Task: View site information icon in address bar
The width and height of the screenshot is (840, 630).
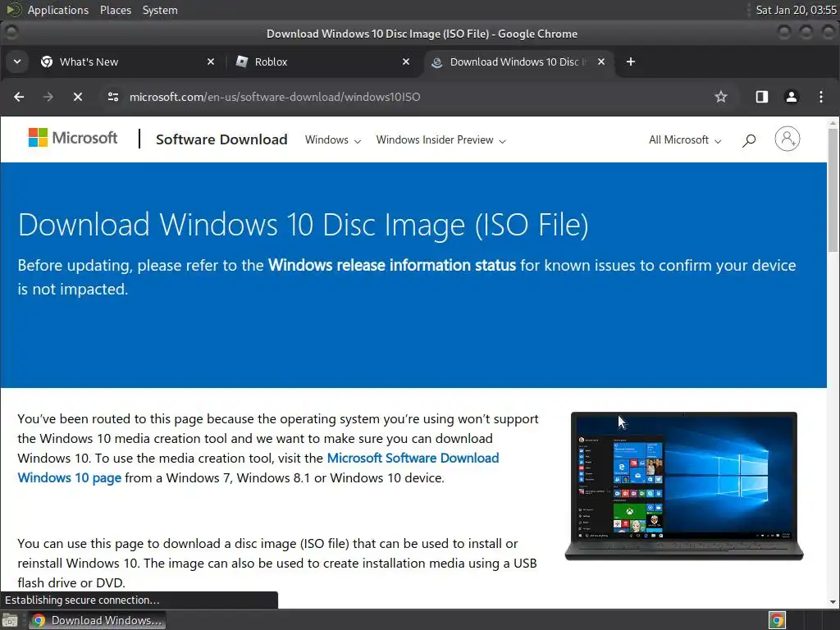Action: pos(113,97)
